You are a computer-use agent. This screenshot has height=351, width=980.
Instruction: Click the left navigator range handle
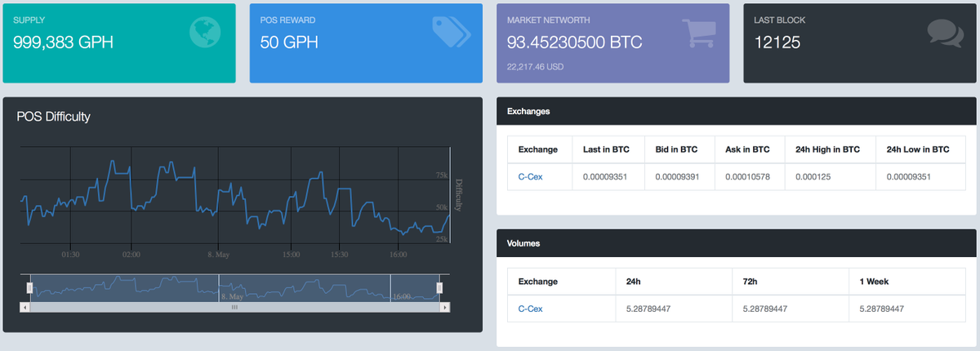click(29, 287)
